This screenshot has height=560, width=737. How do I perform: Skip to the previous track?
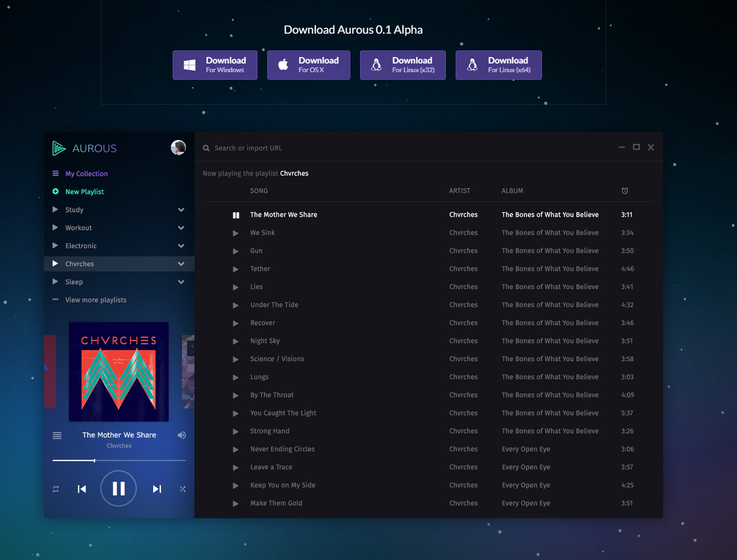[82, 489]
